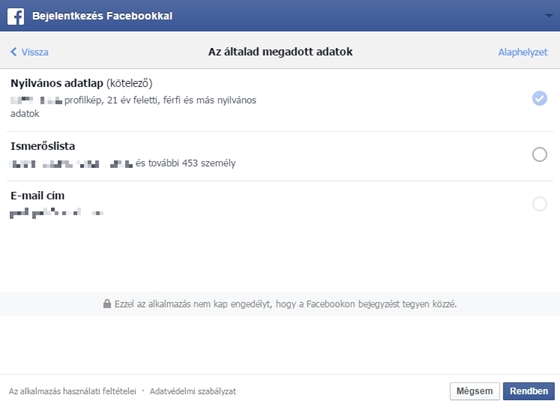Click the blurred e-mail address text
This screenshot has width=560, height=401.
pos(56,213)
